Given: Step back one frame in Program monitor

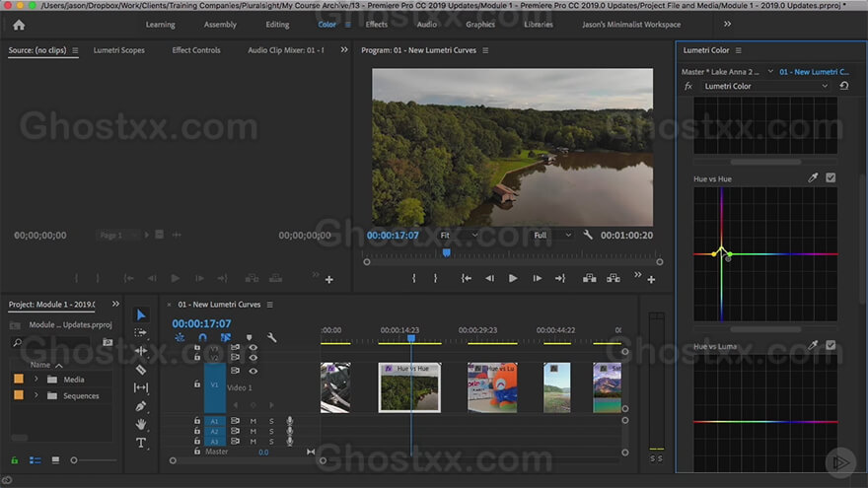Looking at the screenshot, I should (x=489, y=278).
